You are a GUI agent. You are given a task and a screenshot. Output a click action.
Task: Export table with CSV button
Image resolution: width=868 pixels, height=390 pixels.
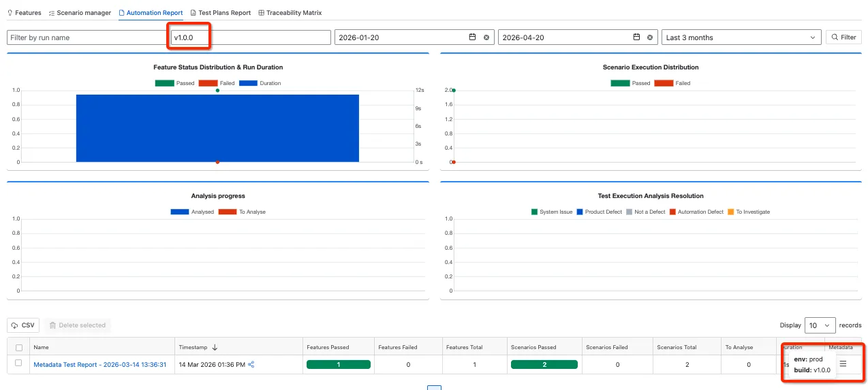click(23, 325)
